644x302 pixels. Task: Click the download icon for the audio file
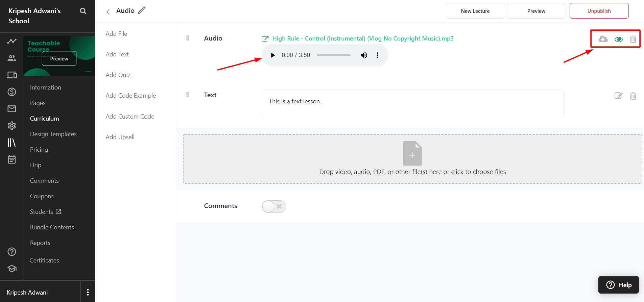603,39
